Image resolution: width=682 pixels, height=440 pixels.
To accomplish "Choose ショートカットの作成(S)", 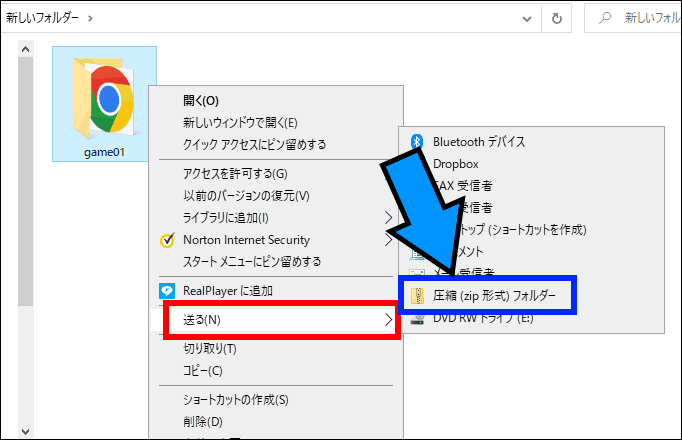I will pyautogui.click(x=276, y=400).
